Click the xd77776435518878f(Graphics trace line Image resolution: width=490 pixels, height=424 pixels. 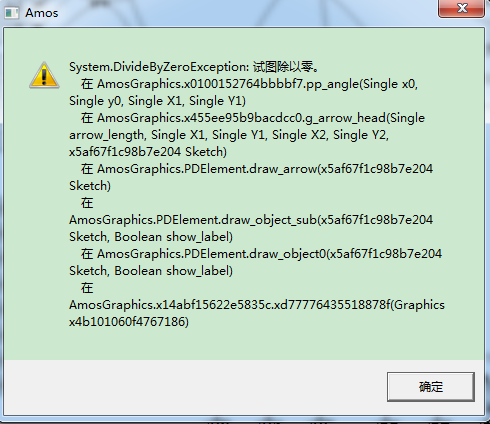257,305
